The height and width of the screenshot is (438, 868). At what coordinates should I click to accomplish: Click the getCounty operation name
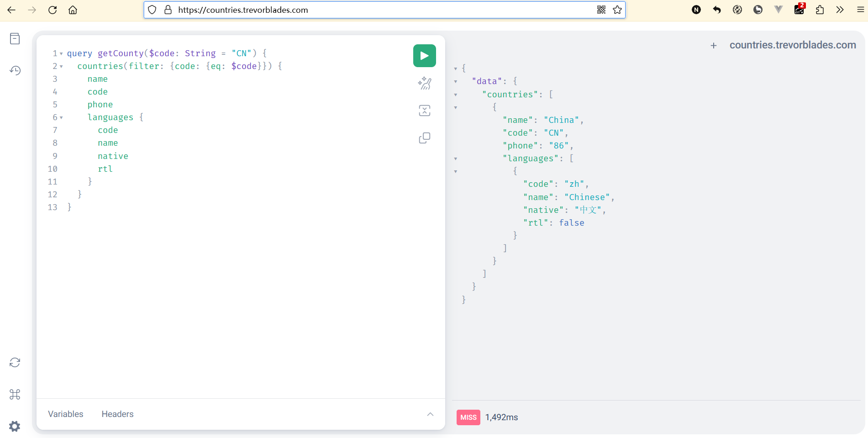121,53
